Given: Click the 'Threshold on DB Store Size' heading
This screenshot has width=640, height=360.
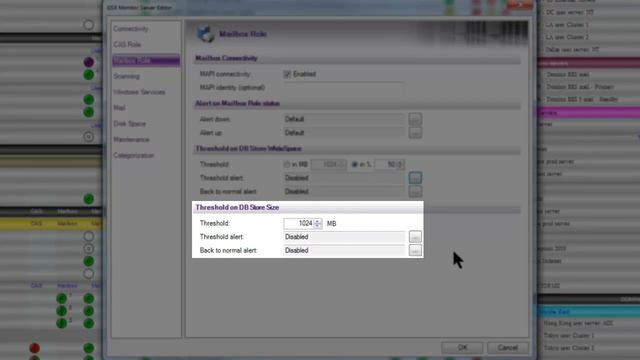Looking at the screenshot, I should click(237, 208).
